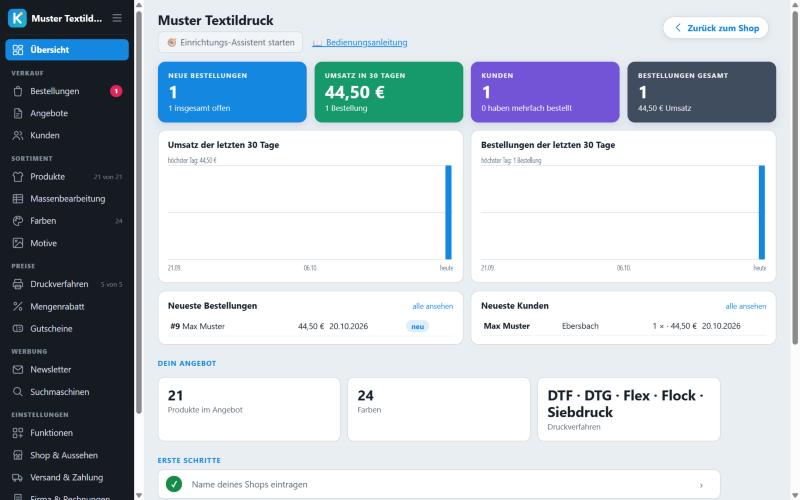Click the Farben palette icon
Screen dimensions: 800x500
18,221
